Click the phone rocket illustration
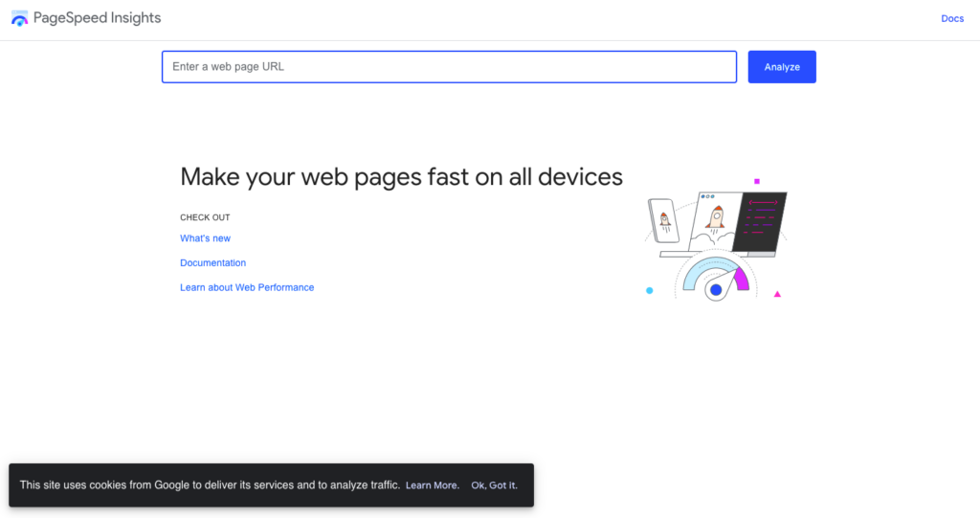980x518 pixels. 664,220
